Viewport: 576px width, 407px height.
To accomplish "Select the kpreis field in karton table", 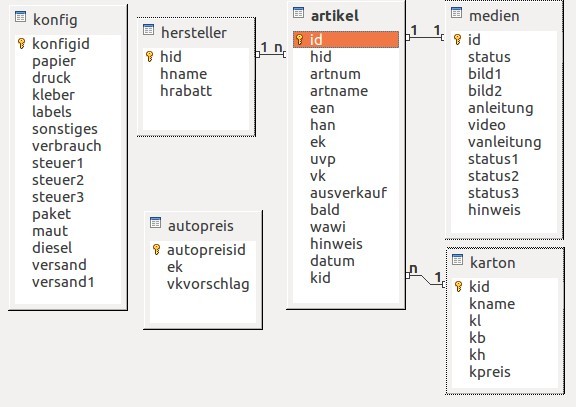I will click(490, 372).
